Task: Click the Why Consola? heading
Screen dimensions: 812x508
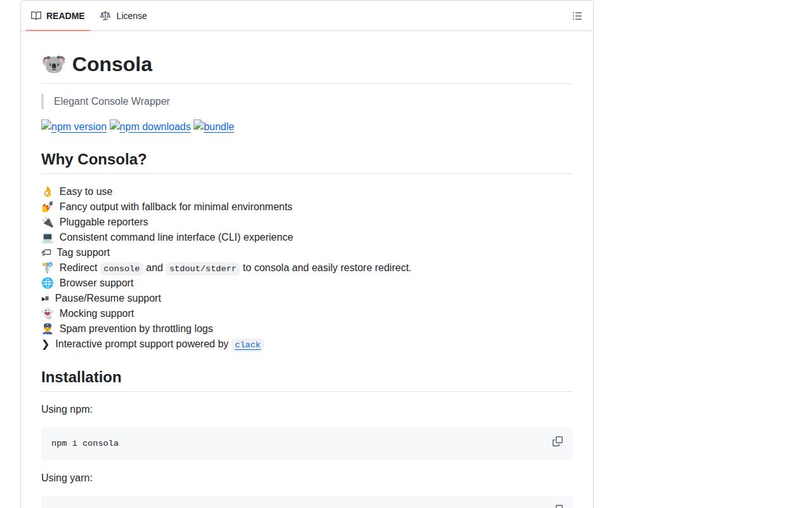Action: coord(94,159)
